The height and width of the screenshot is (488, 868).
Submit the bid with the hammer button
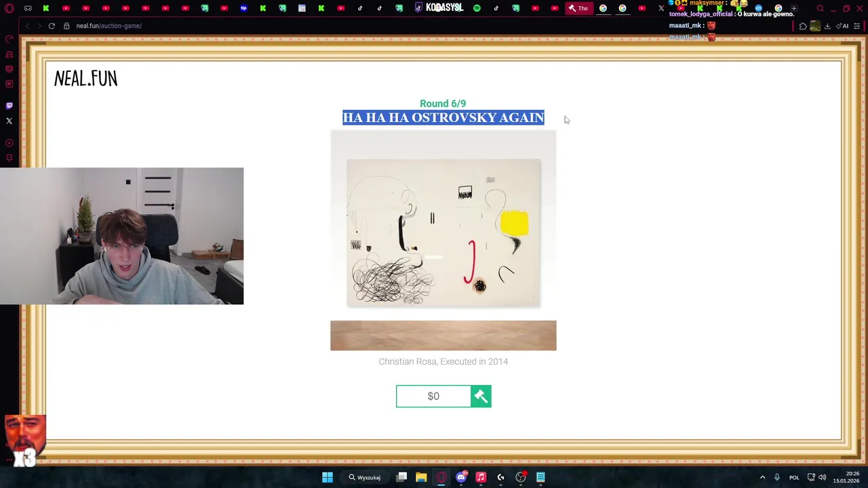(x=481, y=396)
